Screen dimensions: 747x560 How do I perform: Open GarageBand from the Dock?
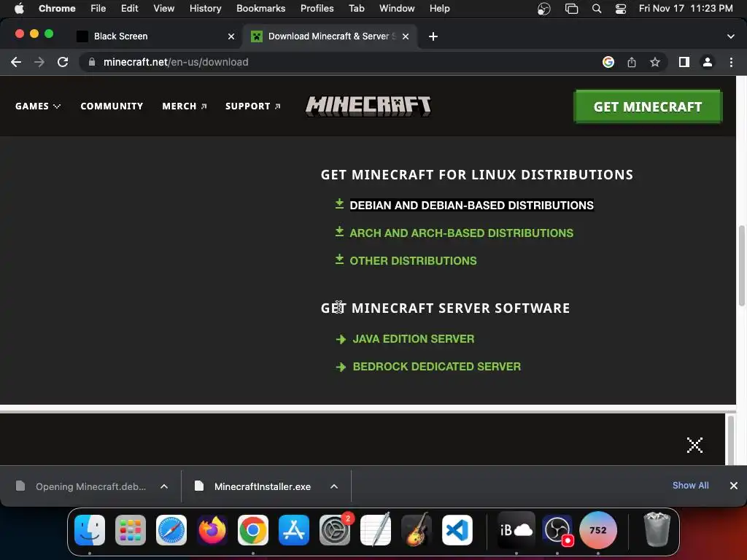[x=417, y=530]
